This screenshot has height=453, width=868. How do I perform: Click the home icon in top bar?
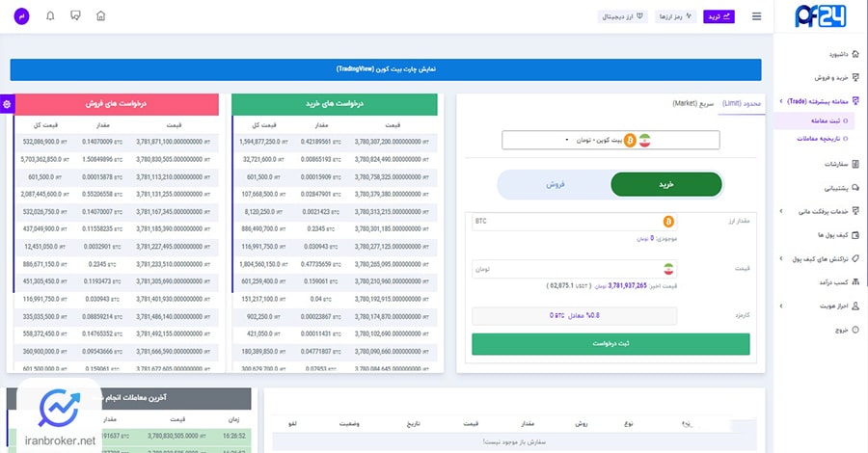(x=100, y=16)
